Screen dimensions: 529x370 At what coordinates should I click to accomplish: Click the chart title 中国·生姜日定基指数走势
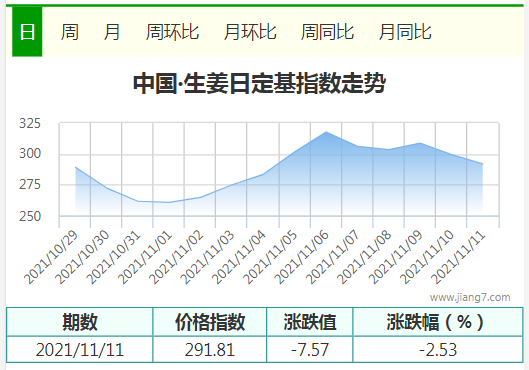(259, 83)
